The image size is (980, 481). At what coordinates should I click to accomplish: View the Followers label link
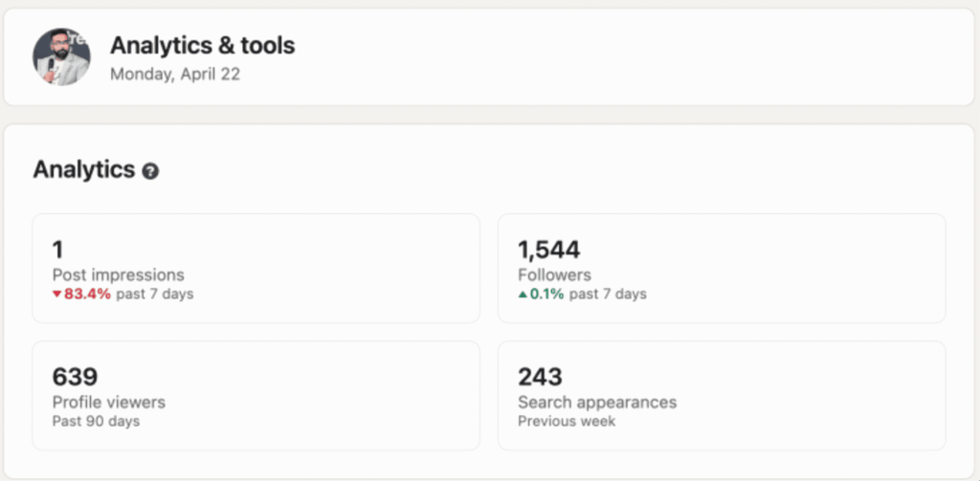[x=554, y=275]
